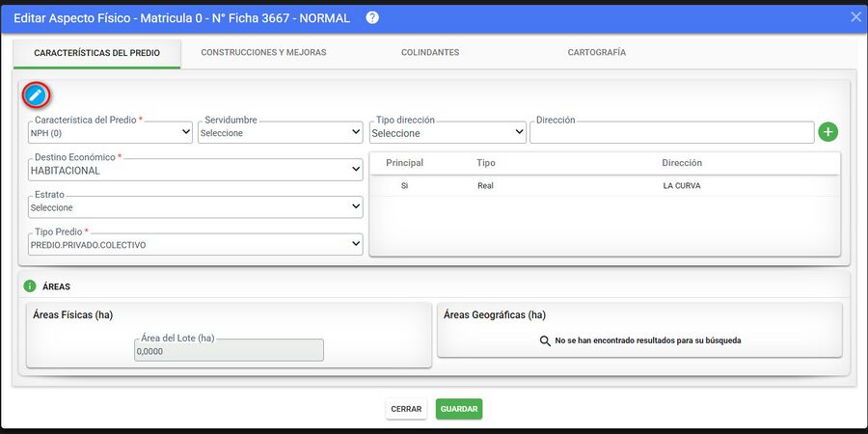Click the magnifier icon in Áreas Geográficas
Screen dimensions: 868x434
coord(545,340)
